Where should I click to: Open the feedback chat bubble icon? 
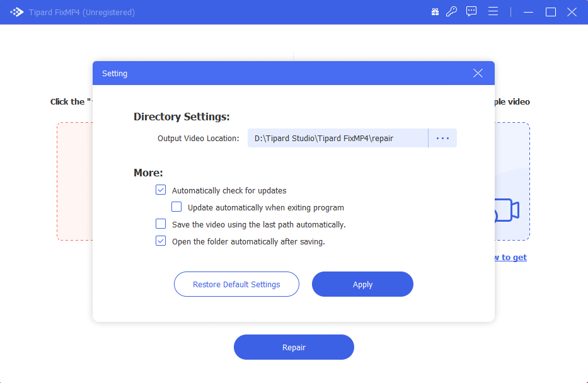coord(471,11)
